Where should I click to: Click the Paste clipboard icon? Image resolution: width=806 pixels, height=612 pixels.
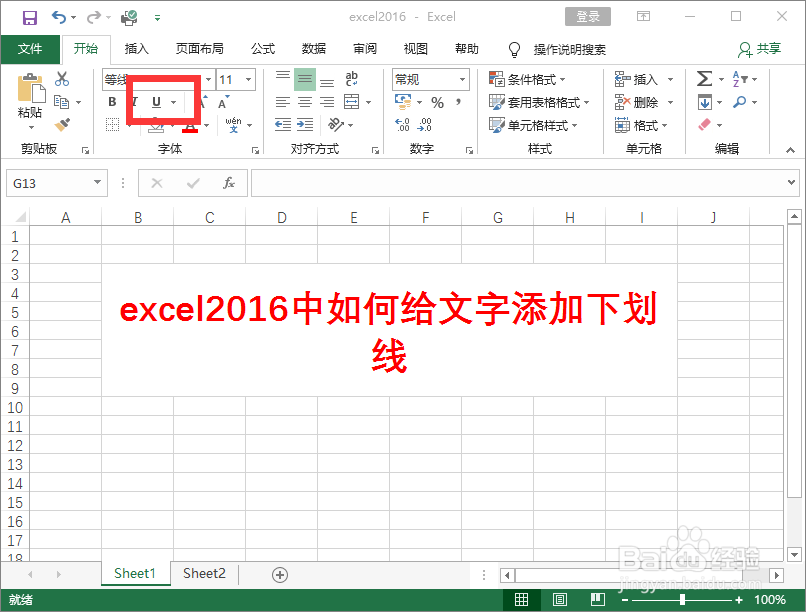[x=30, y=88]
